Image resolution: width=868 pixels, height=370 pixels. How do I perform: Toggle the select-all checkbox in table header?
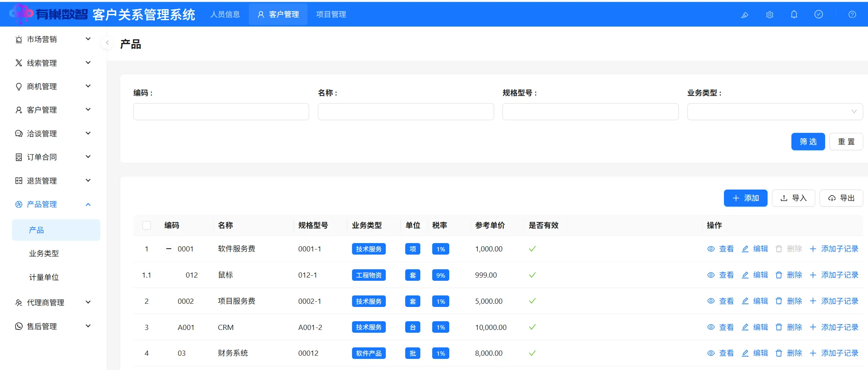pos(146,225)
